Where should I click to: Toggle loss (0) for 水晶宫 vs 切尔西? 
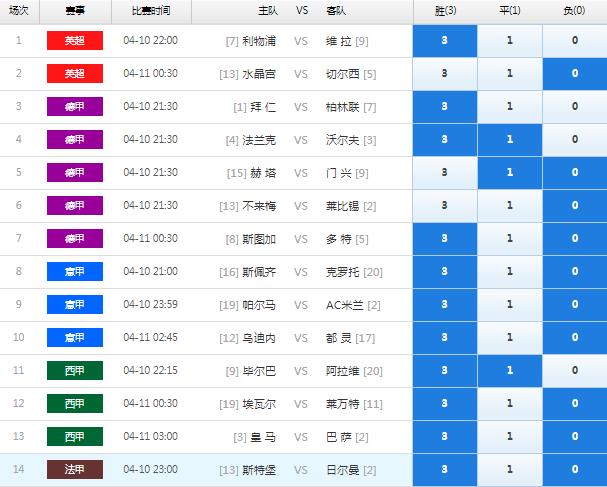(x=575, y=74)
